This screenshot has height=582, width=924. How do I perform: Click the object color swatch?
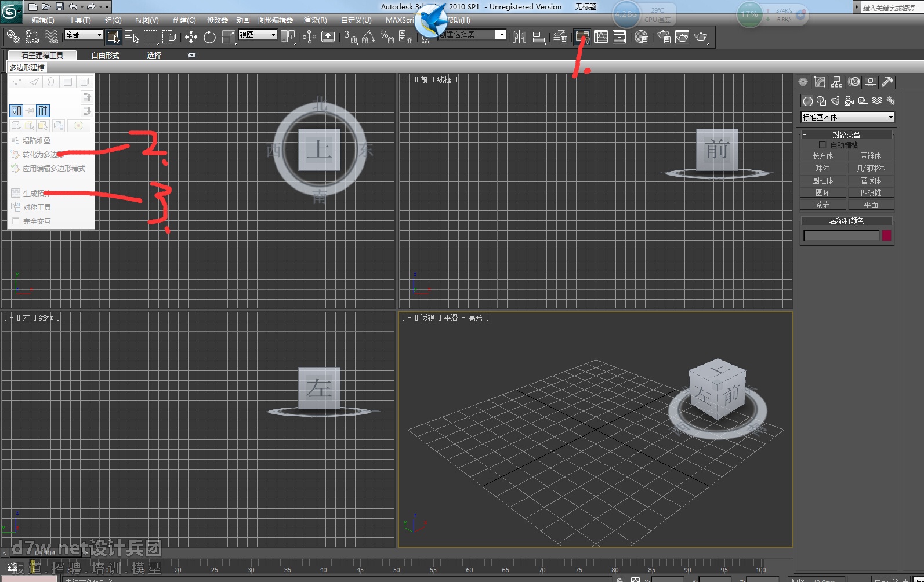tap(886, 235)
